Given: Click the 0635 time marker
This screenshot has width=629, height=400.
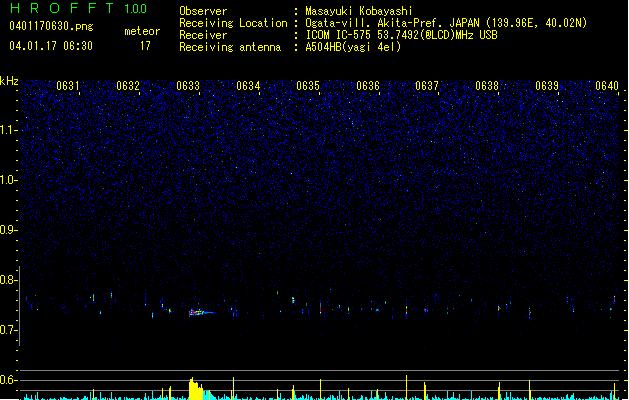Looking at the screenshot, I should point(308,86).
